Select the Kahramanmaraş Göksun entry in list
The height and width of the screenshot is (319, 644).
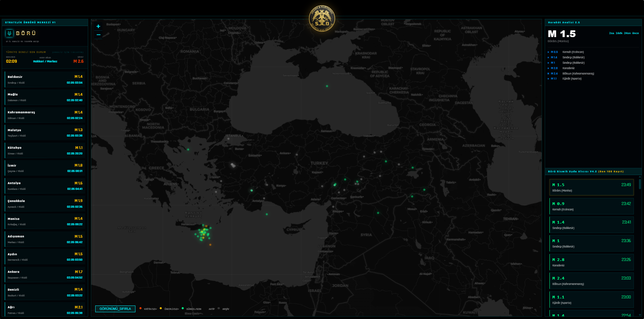(x=45, y=115)
